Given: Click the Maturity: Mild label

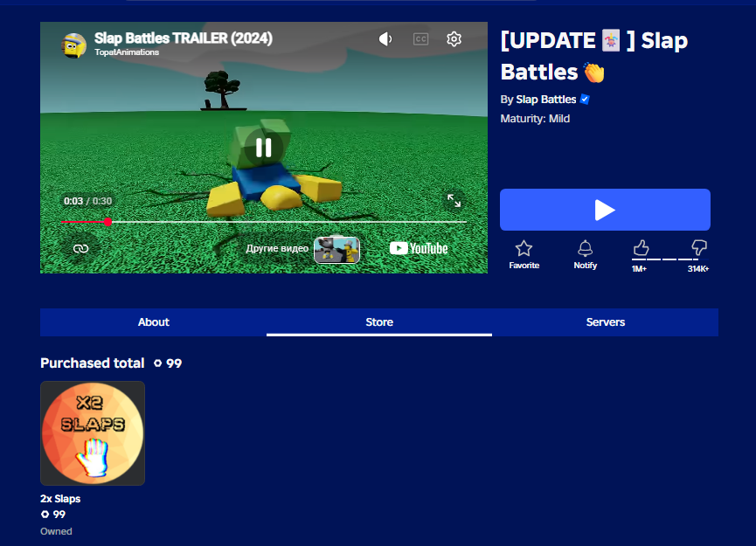Looking at the screenshot, I should click(535, 119).
